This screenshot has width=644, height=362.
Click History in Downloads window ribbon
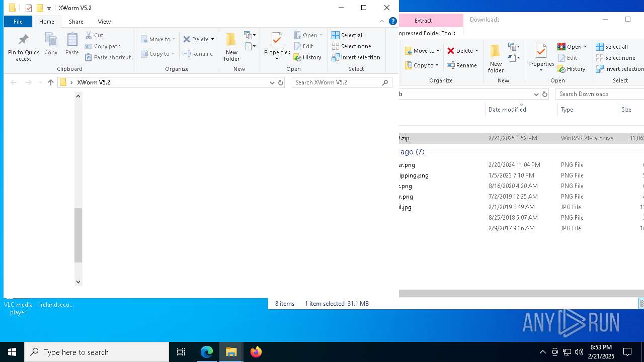tap(572, 69)
